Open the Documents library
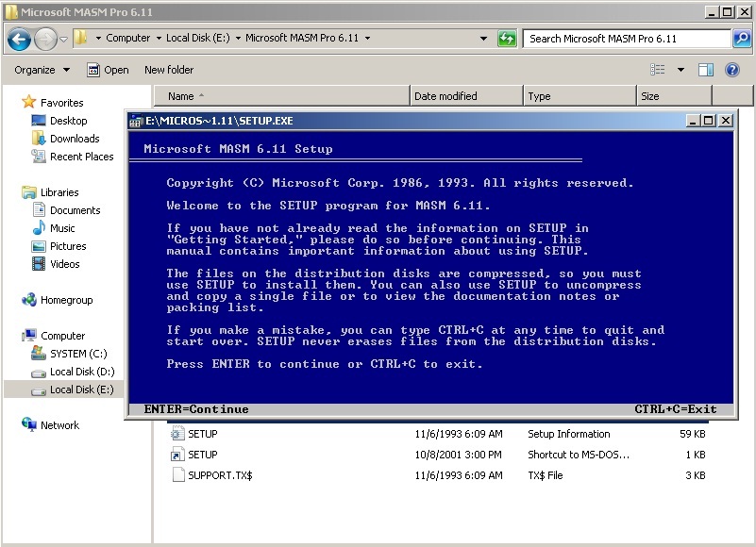Screen dimensions: 756x547 [76, 210]
